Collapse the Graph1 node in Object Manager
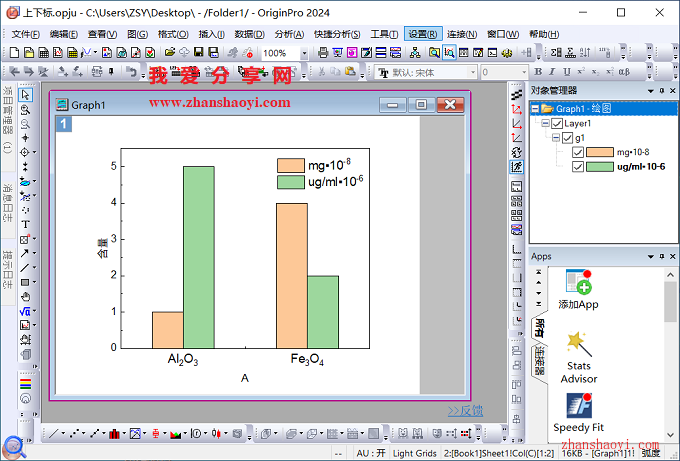 pos(535,108)
